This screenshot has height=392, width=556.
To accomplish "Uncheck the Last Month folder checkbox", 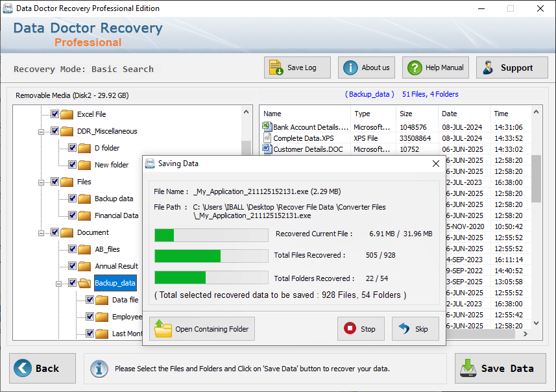I will 90,333.
